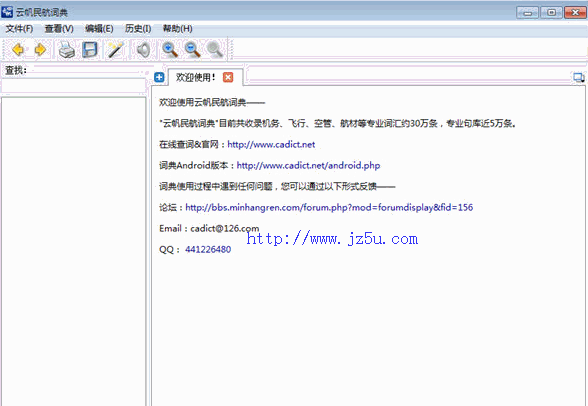Close the 欢迎使用 tab with red X
Screen dimensions: 588x406
[x=228, y=77]
